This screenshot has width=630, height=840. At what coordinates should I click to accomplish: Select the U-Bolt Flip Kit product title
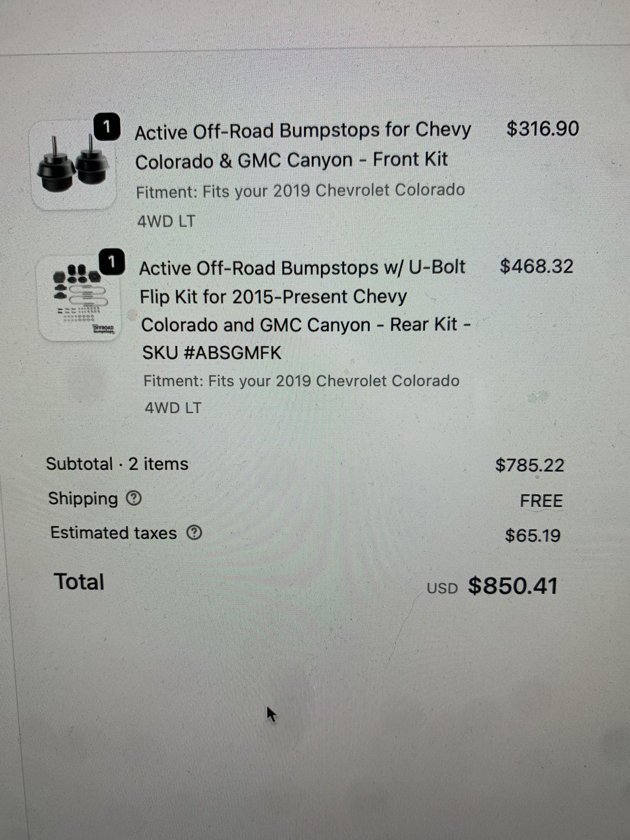(305, 310)
